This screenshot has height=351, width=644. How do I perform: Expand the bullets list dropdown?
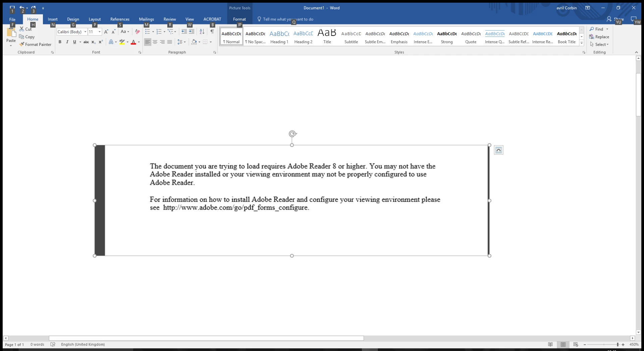(153, 32)
